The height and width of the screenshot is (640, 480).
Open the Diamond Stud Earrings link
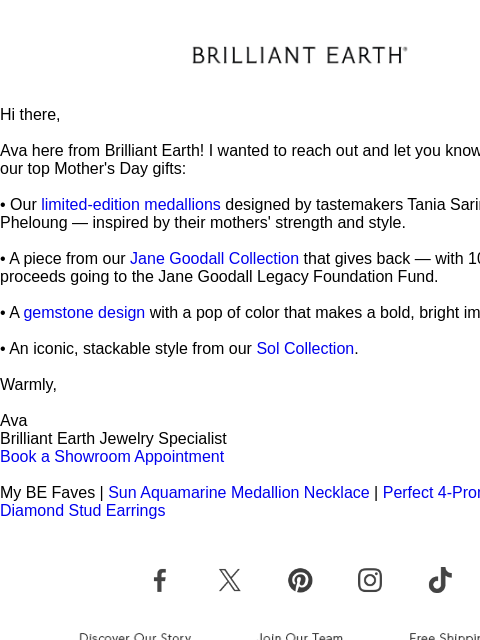click(x=82, y=511)
